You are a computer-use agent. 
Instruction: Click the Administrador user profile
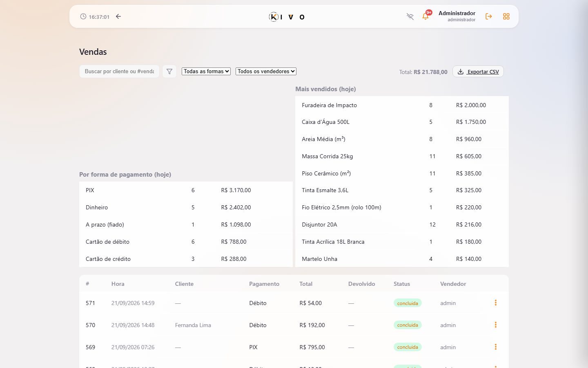pyautogui.click(x=457, y=16)
